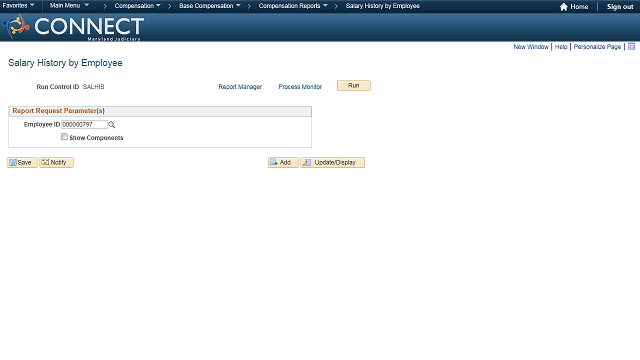This screenshot has height=360, width=640.
Task: Open the Main Menu dropdown
Action: click(69, 6)
